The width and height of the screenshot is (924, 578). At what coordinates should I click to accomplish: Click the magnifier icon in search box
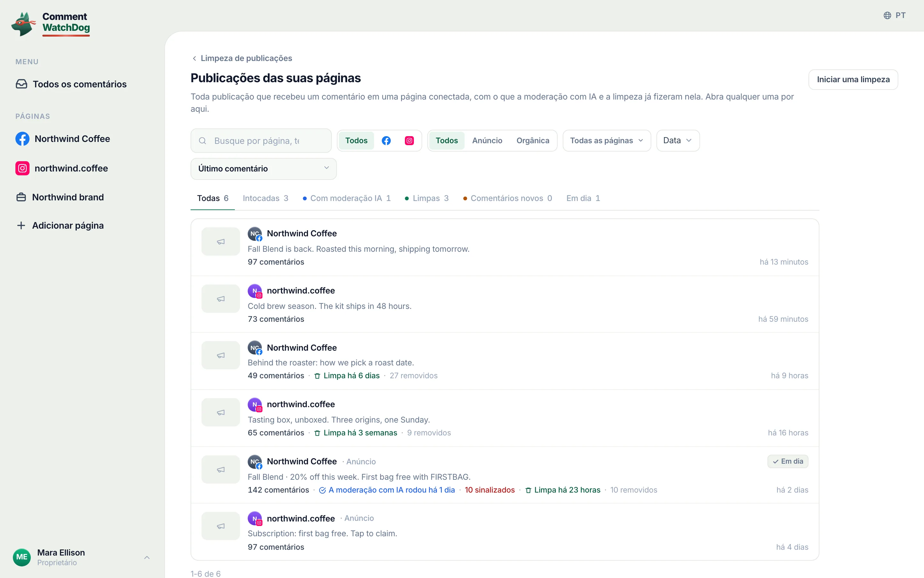[x=203, y=141]
